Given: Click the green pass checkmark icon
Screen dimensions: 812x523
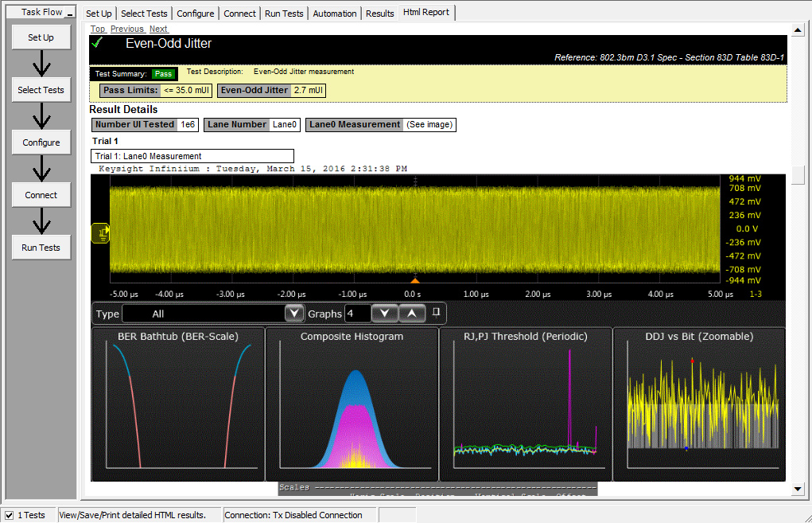Looking at the screenshot, I should coord(98,43).
